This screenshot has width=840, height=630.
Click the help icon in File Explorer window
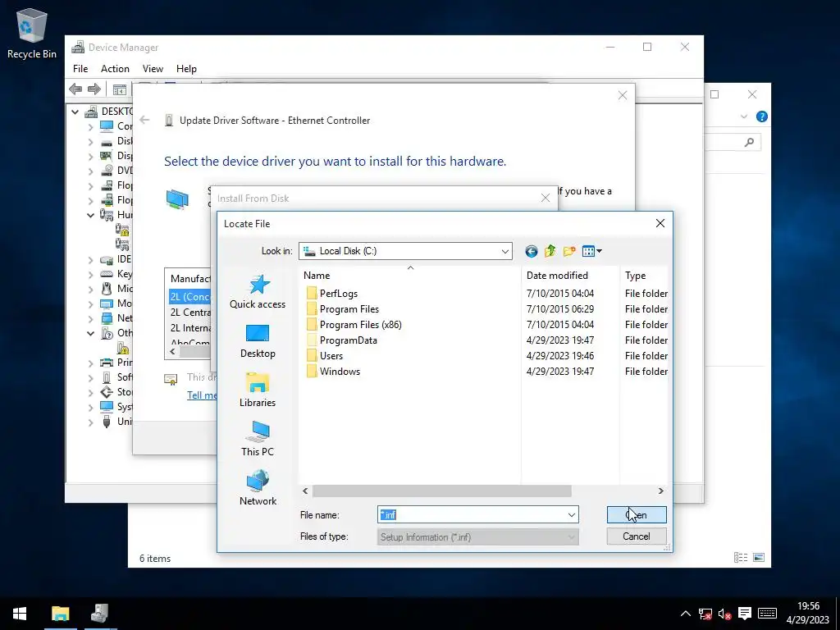pyautogui.click(x=761, y=116)
